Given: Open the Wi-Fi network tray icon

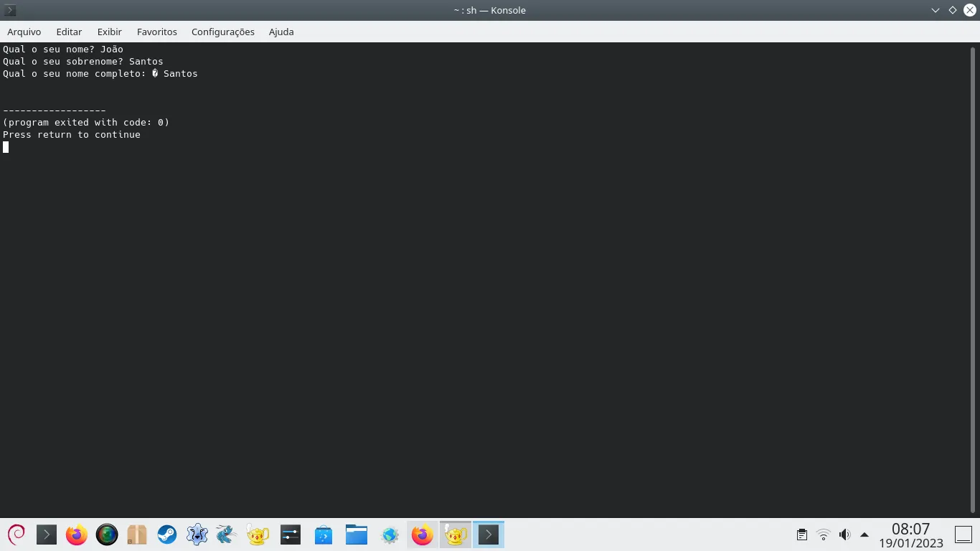Looking at the screenshot, I should click(824, 534).
